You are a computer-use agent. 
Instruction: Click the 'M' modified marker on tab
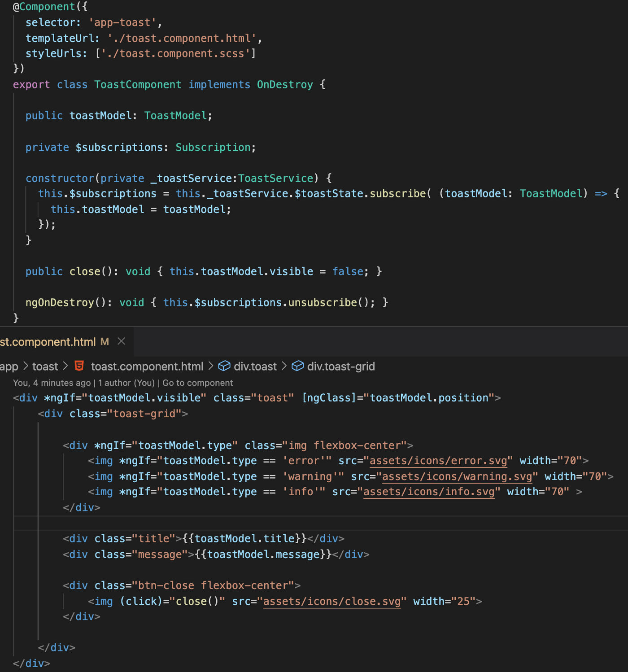pyautogui.click(x=105, y=342)
